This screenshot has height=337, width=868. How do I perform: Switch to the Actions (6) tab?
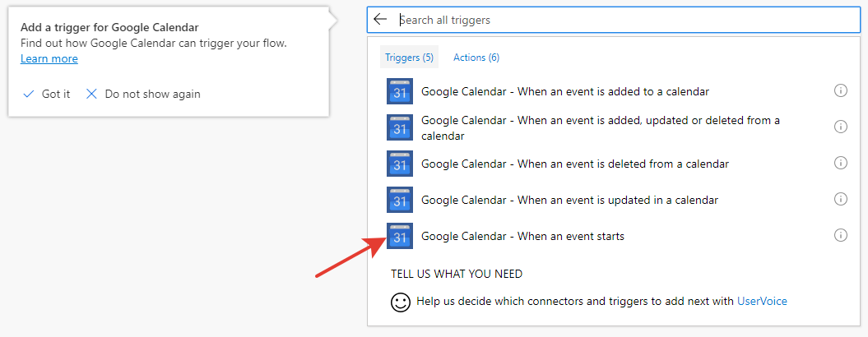[476, 58]
